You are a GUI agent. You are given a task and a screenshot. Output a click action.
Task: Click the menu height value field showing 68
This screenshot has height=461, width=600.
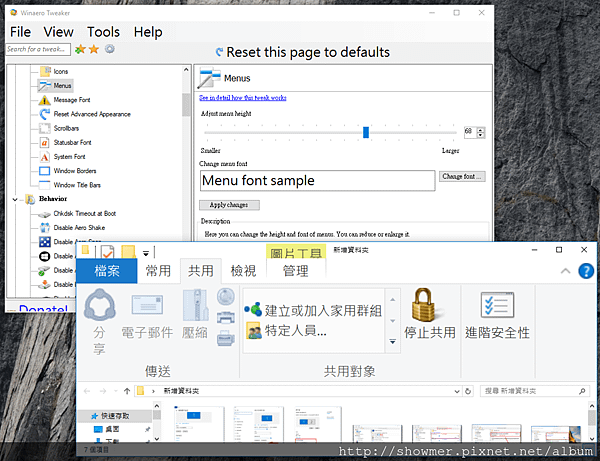(x=470, y=132)
